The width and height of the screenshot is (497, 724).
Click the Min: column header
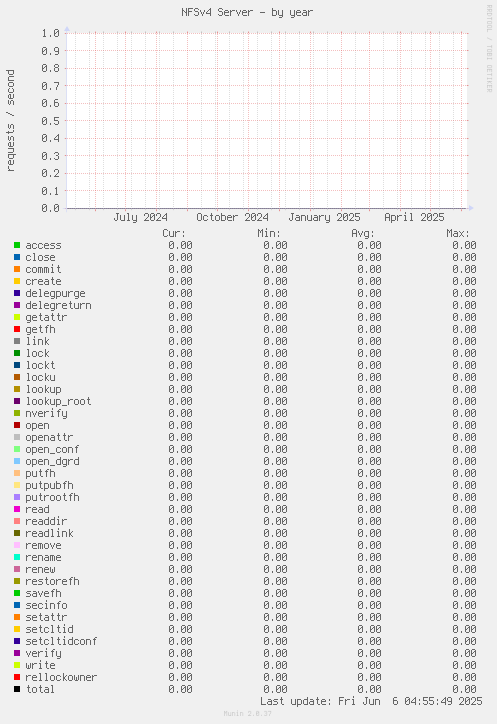269,234
